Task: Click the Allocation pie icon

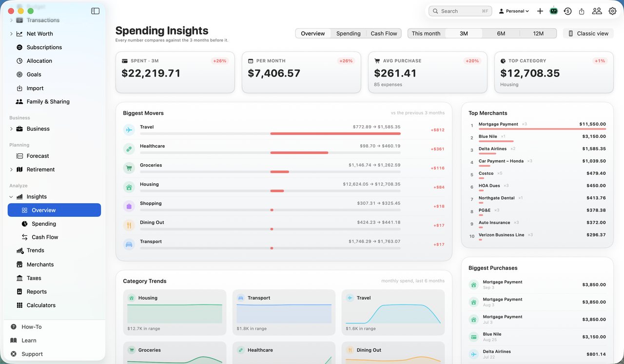Action: point(19,61)
